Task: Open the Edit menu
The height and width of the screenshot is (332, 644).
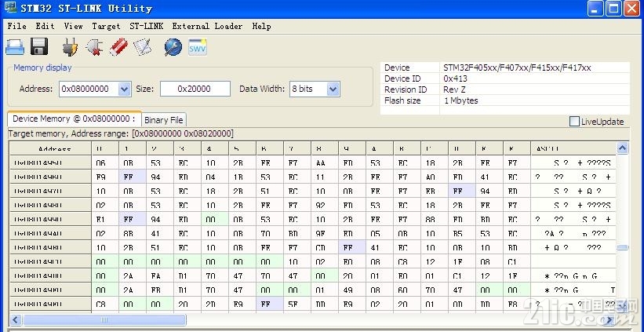Action: (45, 27)
